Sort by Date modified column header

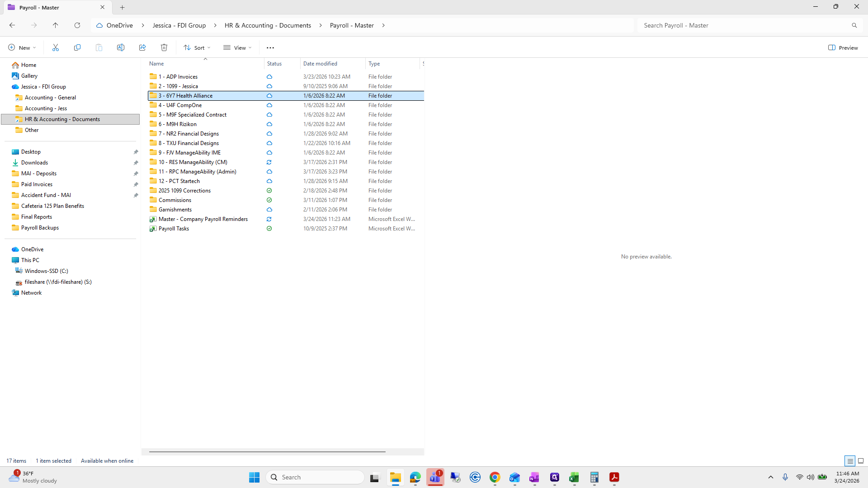[320, 64]
